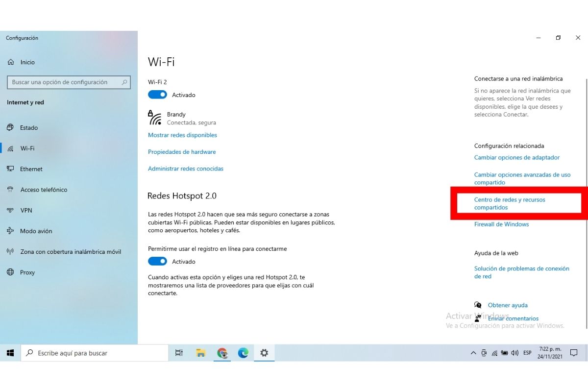Open Modo avión settings

[x=36, y=231]
